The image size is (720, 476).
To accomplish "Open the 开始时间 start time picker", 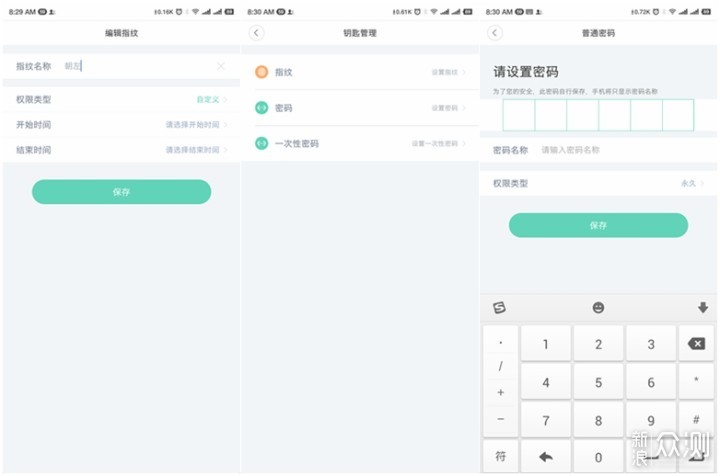I will [121, 125].
